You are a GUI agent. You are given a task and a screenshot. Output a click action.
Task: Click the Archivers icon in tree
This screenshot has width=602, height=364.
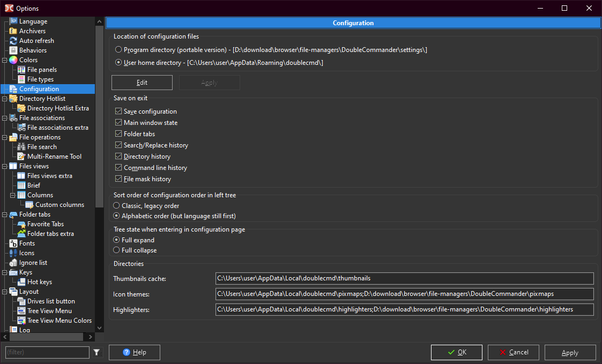13,31
